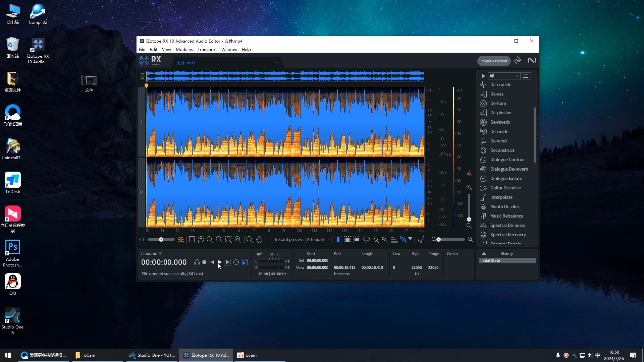The width and height of the screenshot is (644, 362).
Task: Select the time selection tool
Action: pyautogui.click(x=338, y=239)
